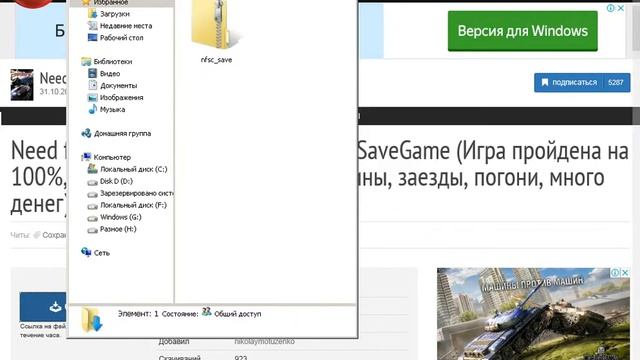Click the Рабочий стол desktop icon
Screen dimensions: 640x360
[92, 38]
